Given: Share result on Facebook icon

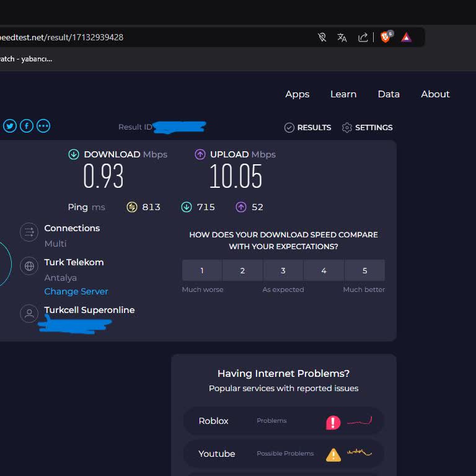Looking at the screenshot, I should click(x=27, y=126).
